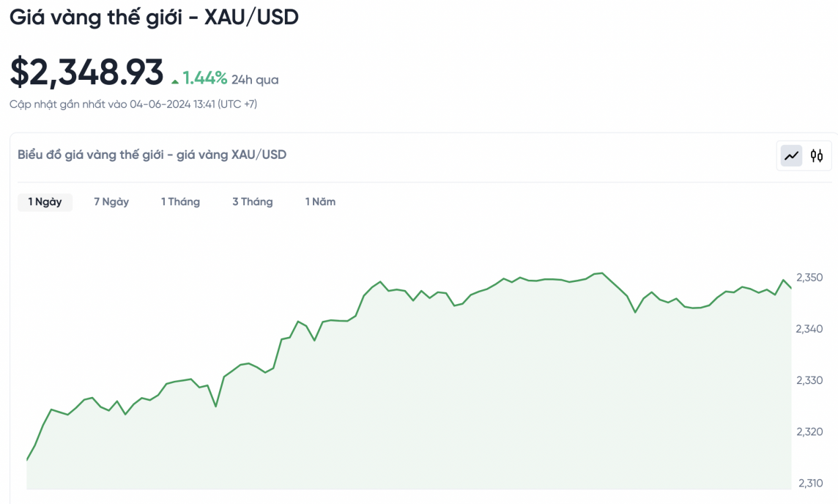Switch to the 3 Tháng range
Screen dimensions: 838x504
tap(253, 201)
